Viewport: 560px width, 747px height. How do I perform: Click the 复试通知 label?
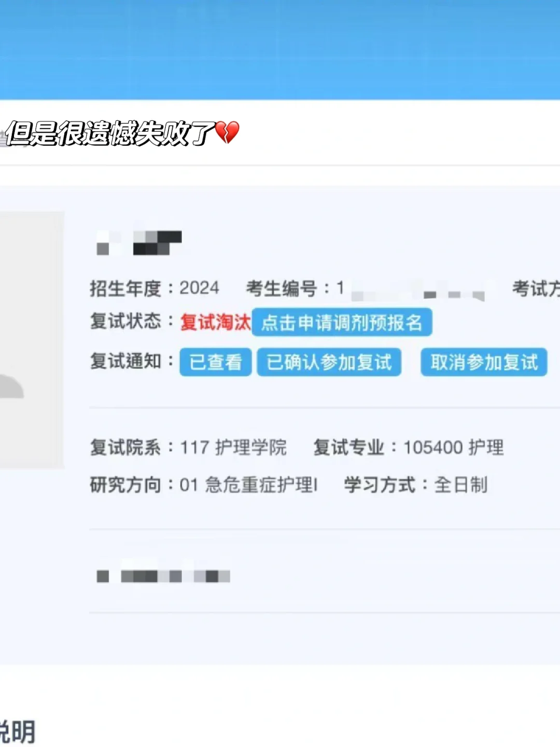point(126,361)
